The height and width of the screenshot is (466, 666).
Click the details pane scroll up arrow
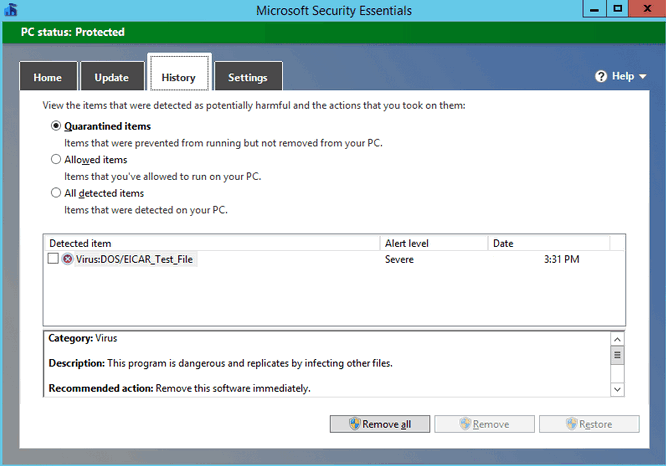[x=617, y=339]
